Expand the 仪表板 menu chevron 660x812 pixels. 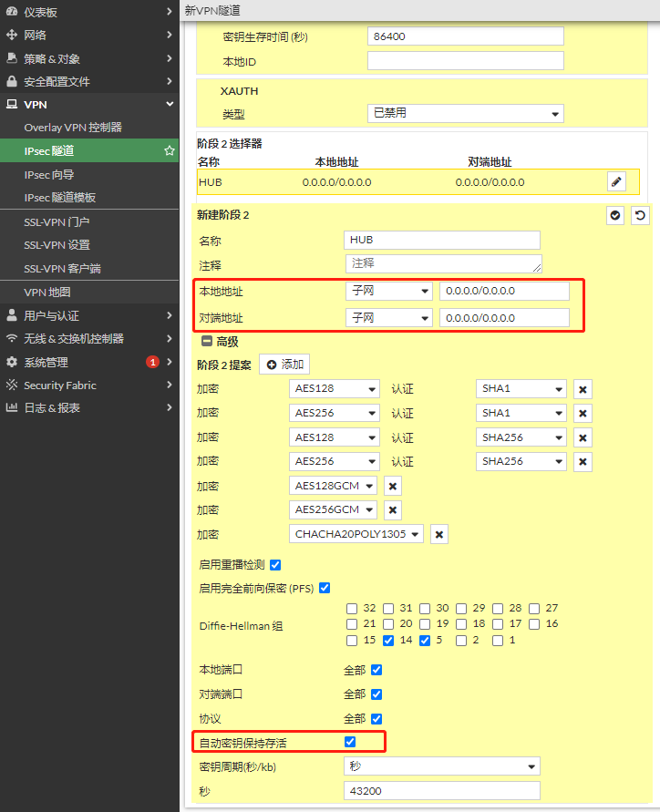click(169, 12)
